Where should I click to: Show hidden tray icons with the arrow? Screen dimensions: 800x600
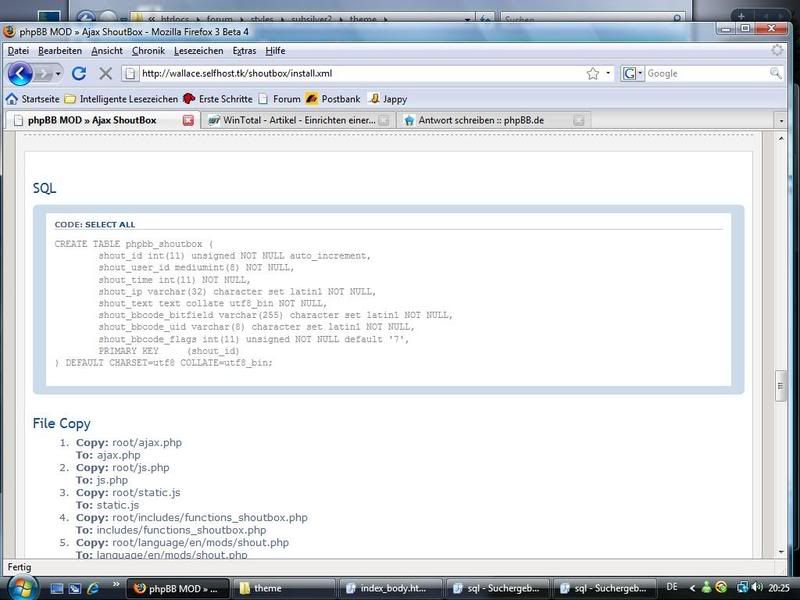pos(692,588)
